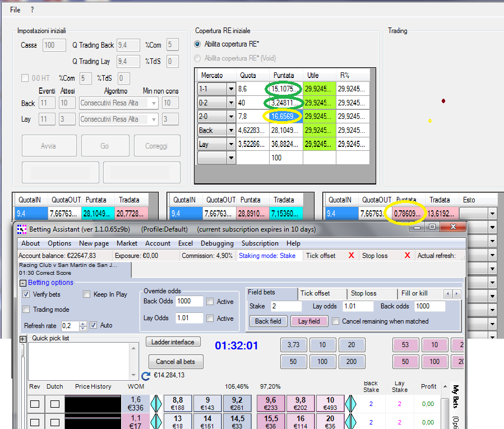
Task: Tick the Dutch checkbox in first ladder row
Action: (x=55, y=404)
